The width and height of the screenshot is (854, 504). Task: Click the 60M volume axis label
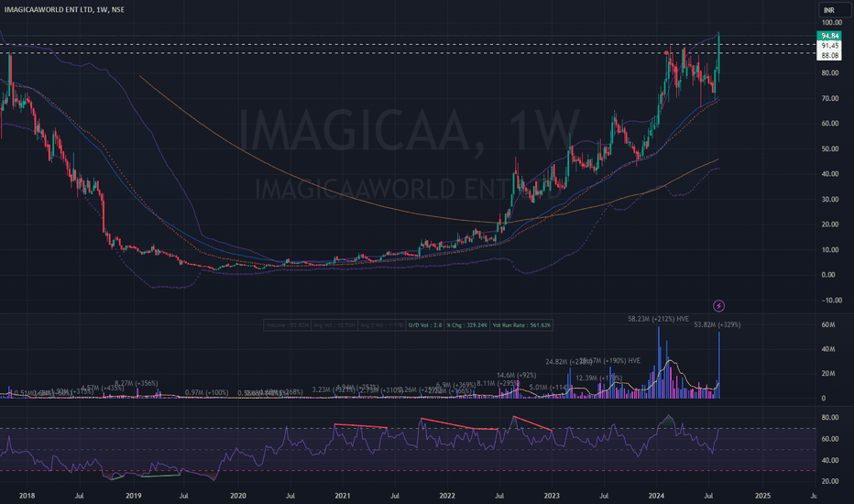(827, 324)
